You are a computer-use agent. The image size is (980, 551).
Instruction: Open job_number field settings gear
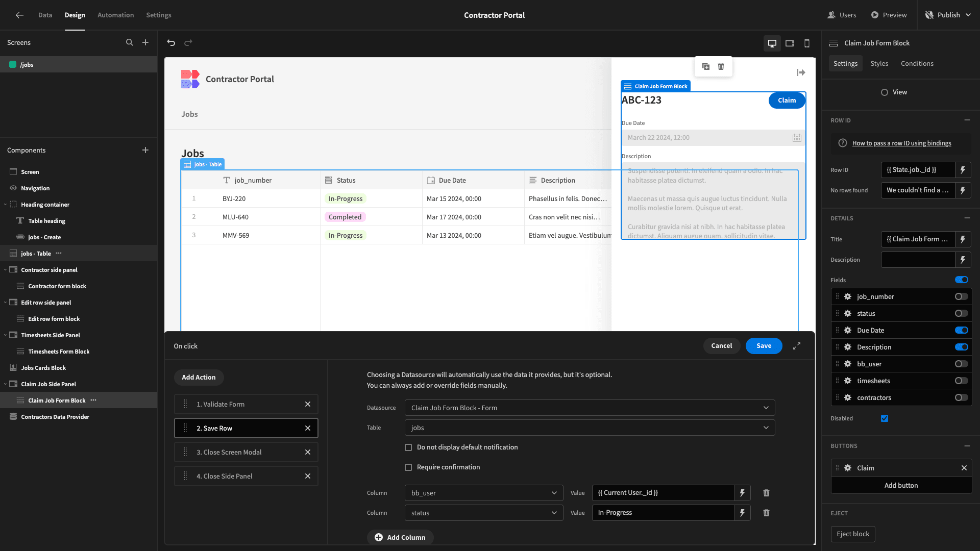(848, 296)
